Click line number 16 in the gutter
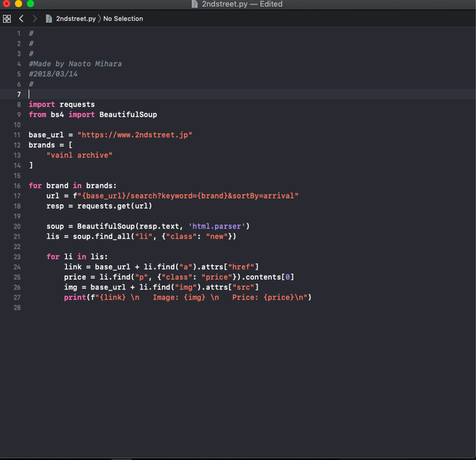This screenshot has width=476, height=460. (x=17, y=186)
